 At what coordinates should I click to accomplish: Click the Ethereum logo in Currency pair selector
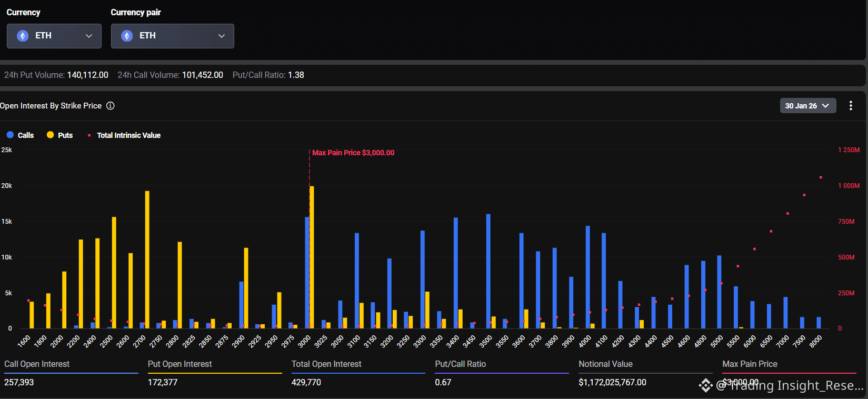(x=127, y=36)
